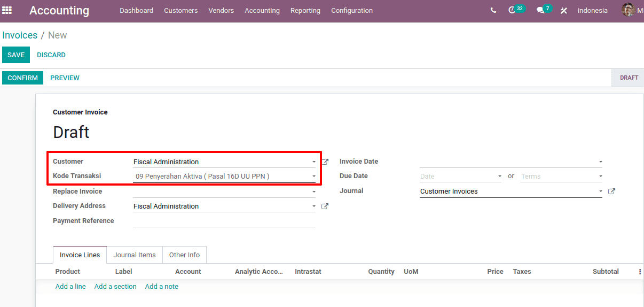Open the Journal external link icon
The image size is (644, 307).
coord(612,191)
